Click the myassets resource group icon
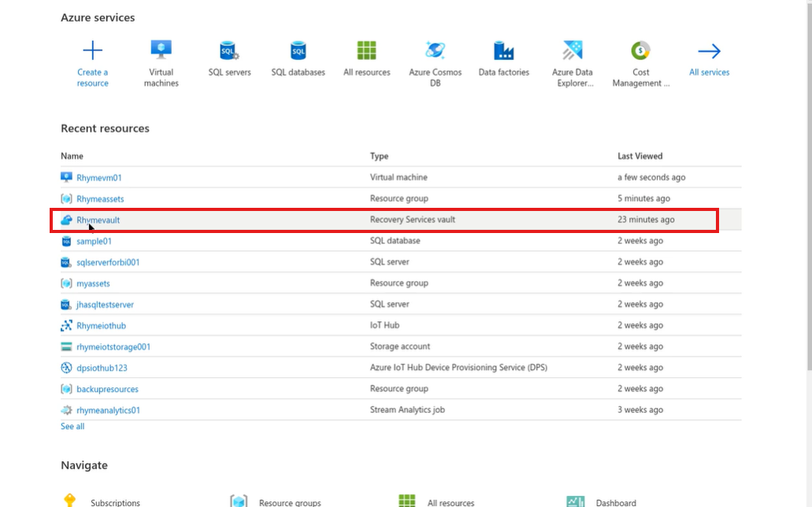812x507 pixels. [x=66, y=283]
